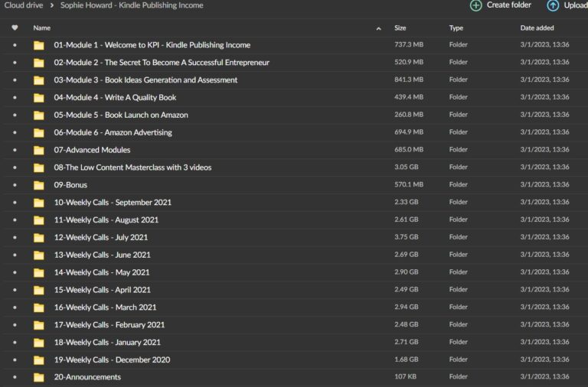Screen dimensions: 588x387
Task: Open 07-Advanced Modules folder name
Action: pos(92,150)
